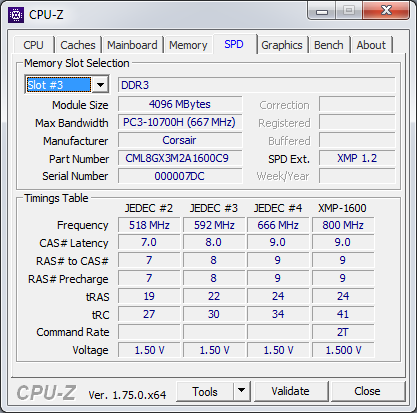417x413 pixels.
Task: Switch to the CPU tab
Action: (33, 45)
